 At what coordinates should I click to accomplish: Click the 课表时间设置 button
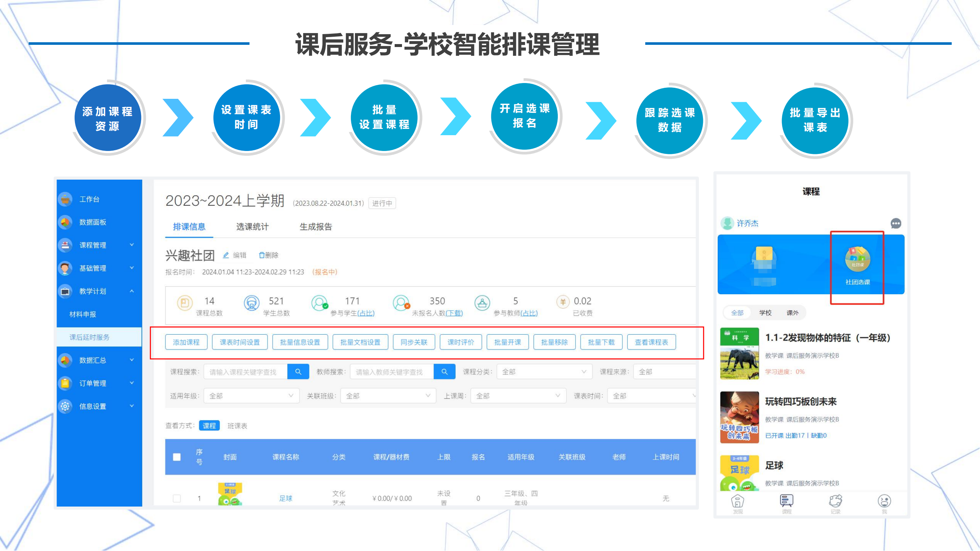tap(240, 342)
